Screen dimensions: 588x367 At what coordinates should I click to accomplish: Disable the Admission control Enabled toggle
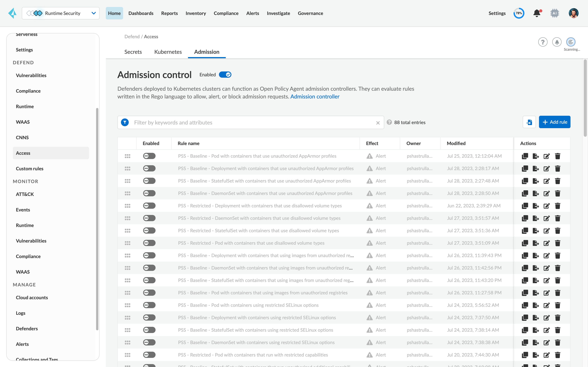(x=225, y=75)
